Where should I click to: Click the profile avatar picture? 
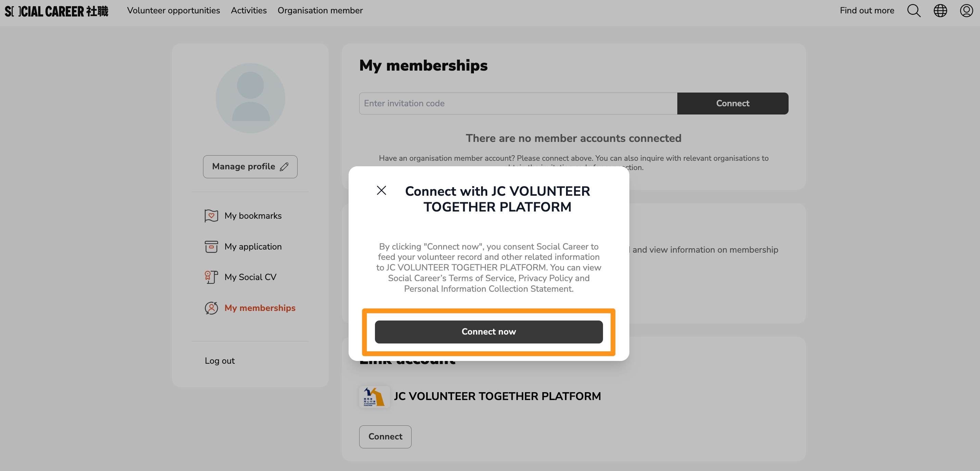[250, 98]
